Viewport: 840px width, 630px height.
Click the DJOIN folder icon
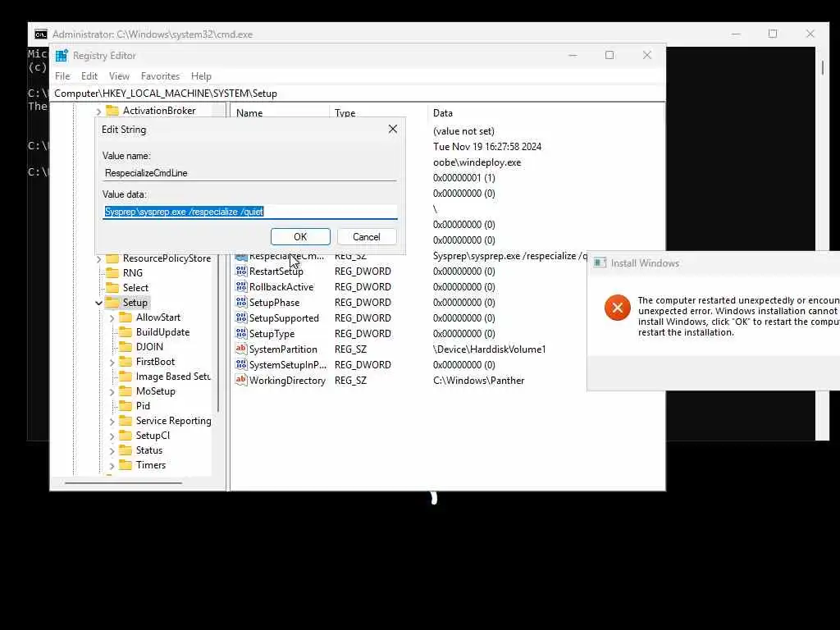coord(126,347)
